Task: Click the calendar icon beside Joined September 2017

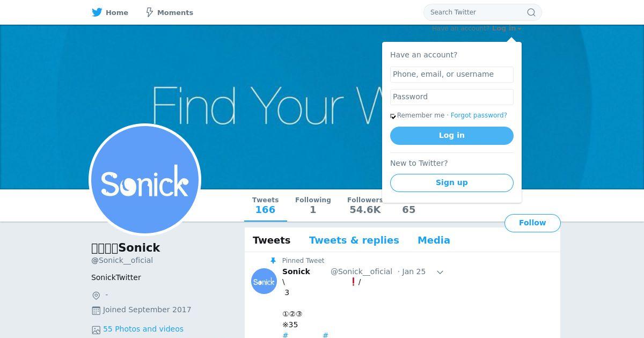Action: pyautogui.click(x=96, y=310)
